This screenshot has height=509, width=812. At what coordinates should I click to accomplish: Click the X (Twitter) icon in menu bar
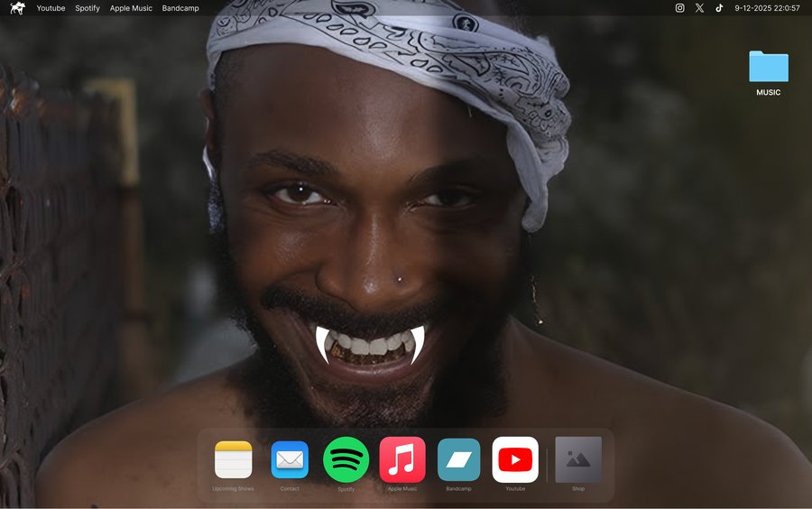[x=699, y=8]
